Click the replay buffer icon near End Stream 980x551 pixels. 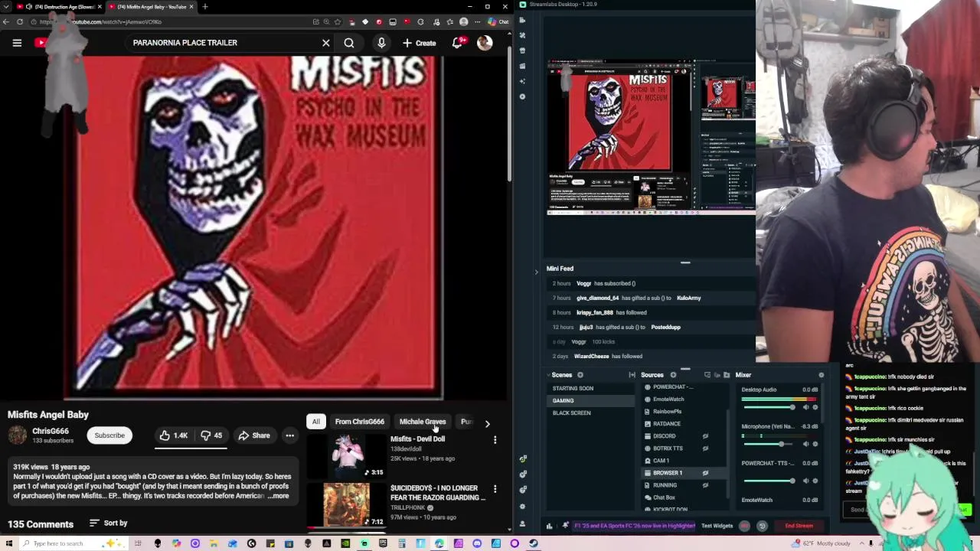[762, 526]
